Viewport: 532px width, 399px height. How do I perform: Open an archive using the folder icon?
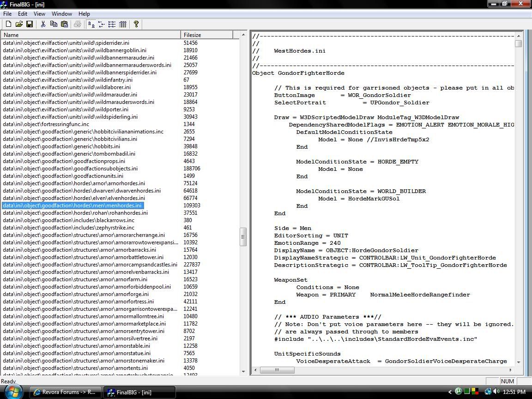[19, 24]
